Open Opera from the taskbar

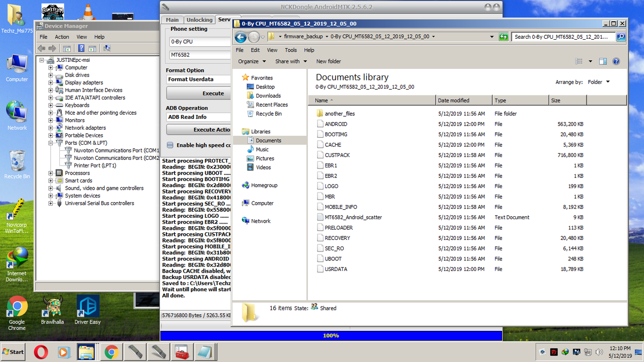[x=41, y=352]
